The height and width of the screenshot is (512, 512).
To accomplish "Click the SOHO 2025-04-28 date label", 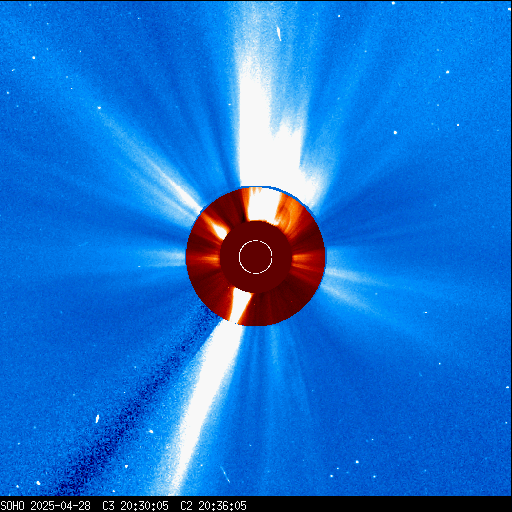I will tap(45, 506).
